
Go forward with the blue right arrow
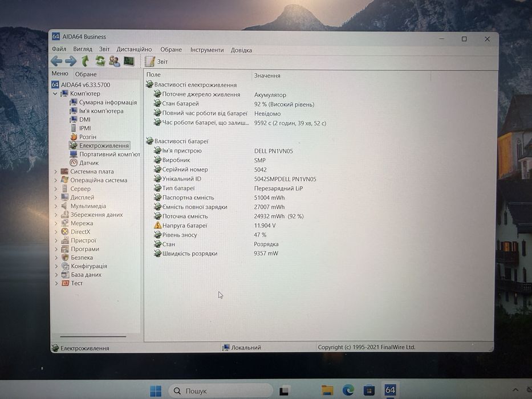[71, 61]
